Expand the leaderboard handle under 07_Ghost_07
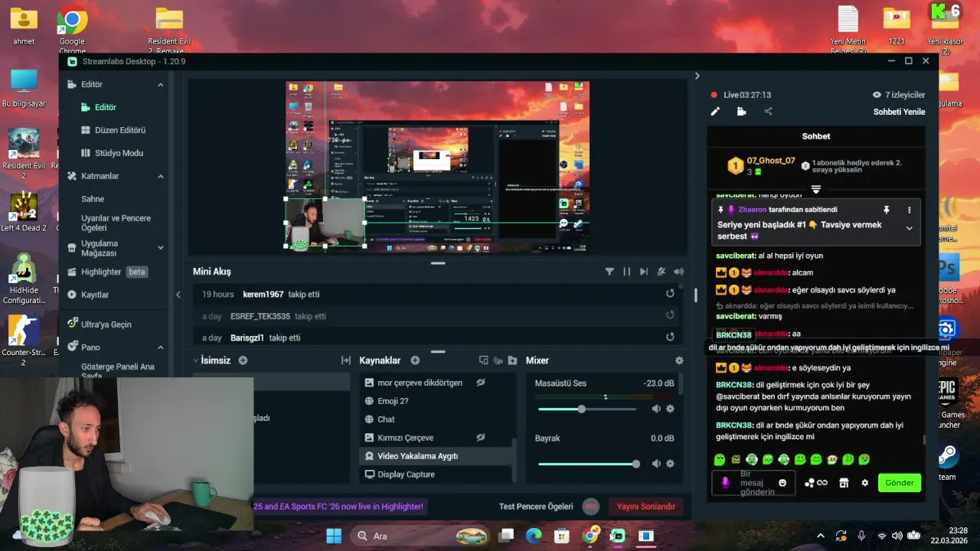 [x=816, y=190]
